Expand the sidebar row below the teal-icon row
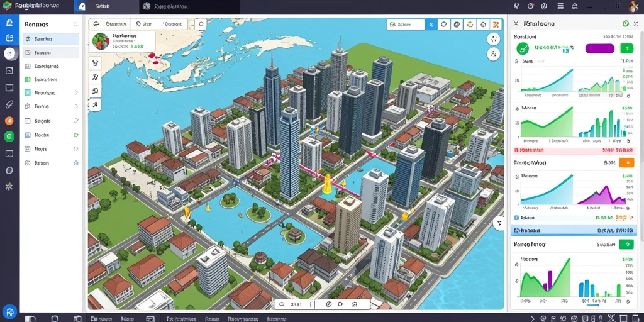This screenshot has width=644, height=322. pyautogui.click(x=76, y=106)
